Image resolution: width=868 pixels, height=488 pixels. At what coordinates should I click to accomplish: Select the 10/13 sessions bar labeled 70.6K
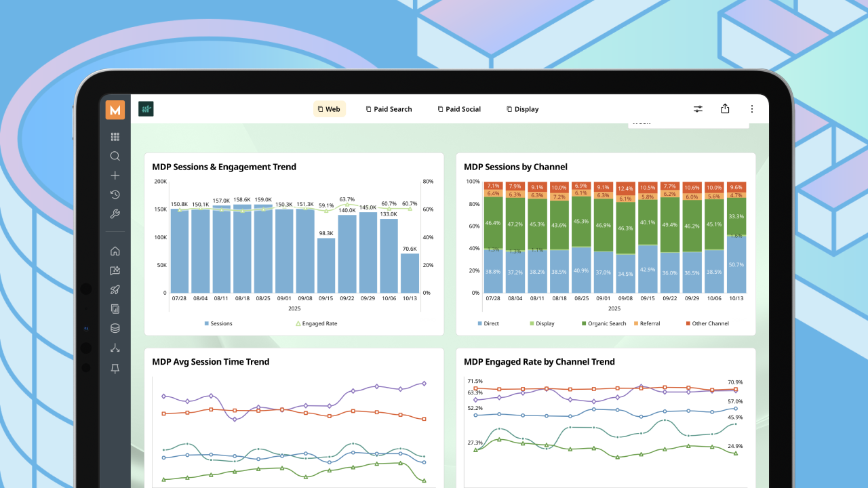pos(410,273)
